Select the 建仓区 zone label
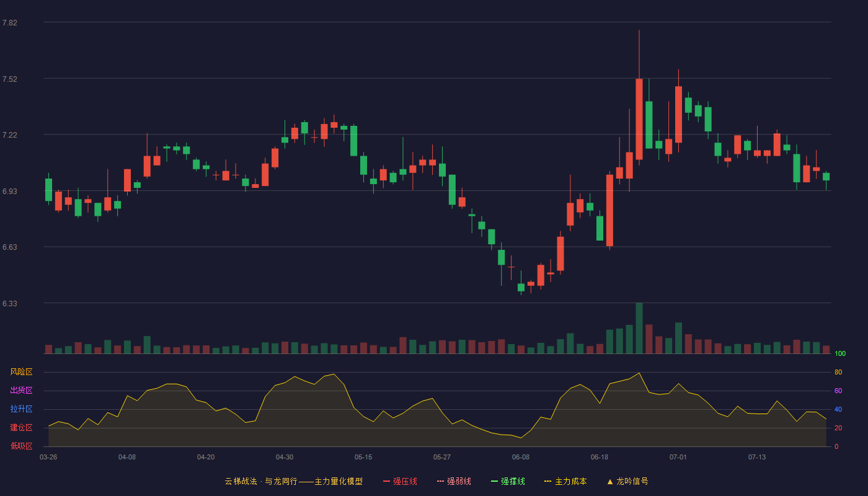868x496 pixels. 22,428
